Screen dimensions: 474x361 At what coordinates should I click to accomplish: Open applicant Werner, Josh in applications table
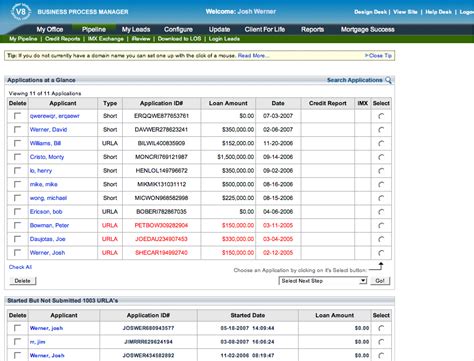tap(47, 253)
